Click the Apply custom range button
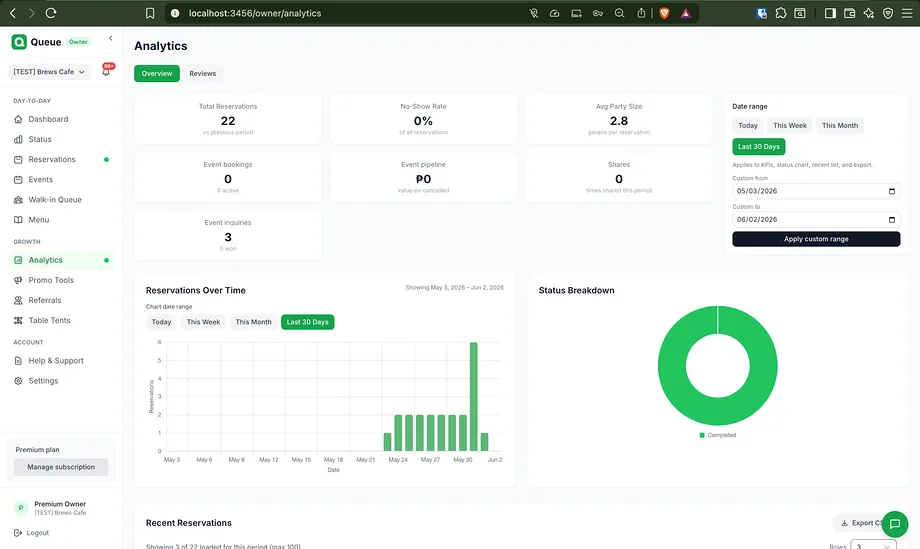Screen dimensions: 920x549 coord(816,239)
